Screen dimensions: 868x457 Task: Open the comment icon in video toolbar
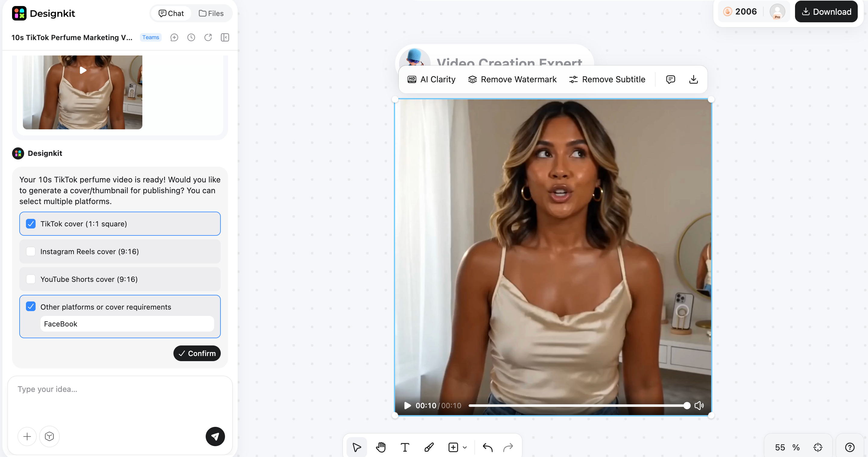[670, 80]
